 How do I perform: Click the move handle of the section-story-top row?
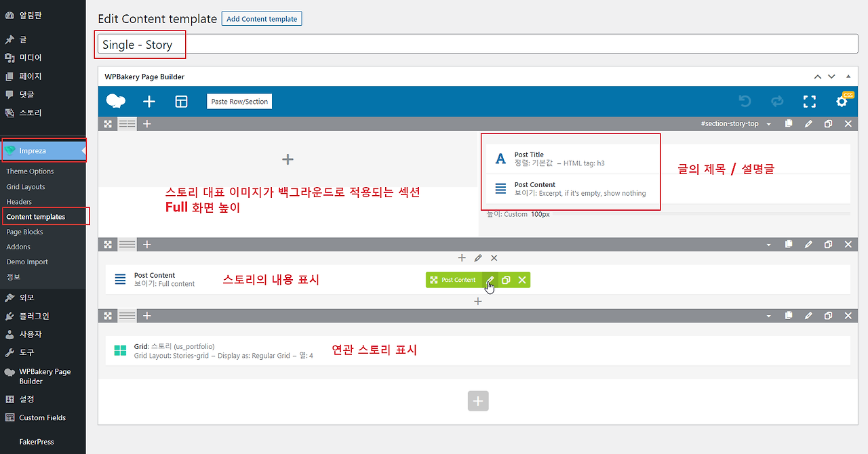point(108,124)
